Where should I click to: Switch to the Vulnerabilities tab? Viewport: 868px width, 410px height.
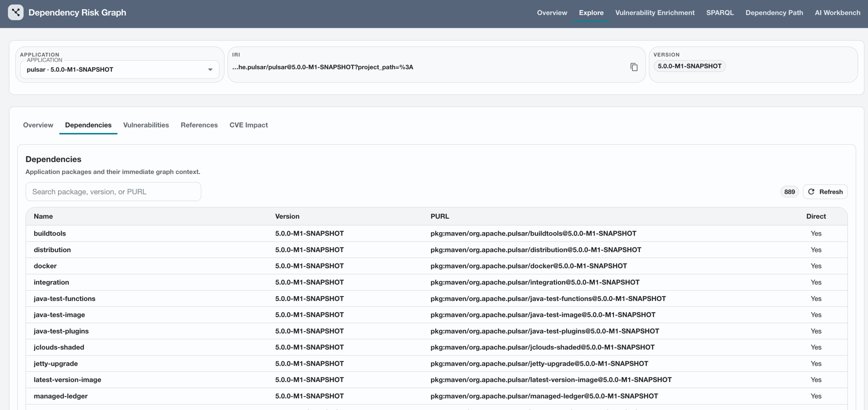point(146,125)
